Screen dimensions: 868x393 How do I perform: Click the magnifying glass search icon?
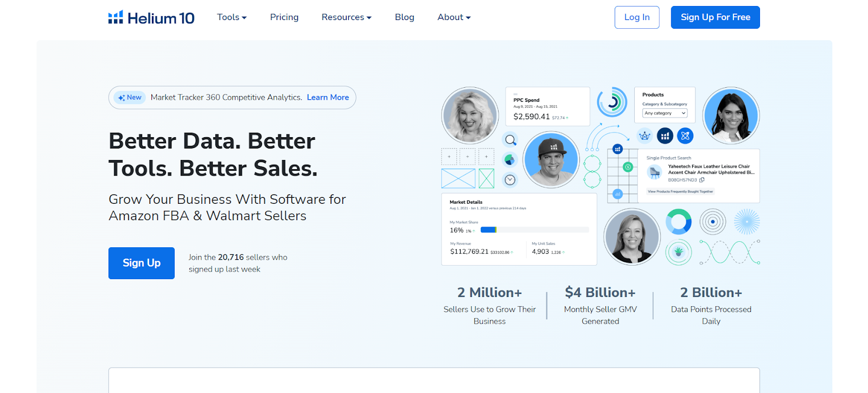[x=510, y=140]
